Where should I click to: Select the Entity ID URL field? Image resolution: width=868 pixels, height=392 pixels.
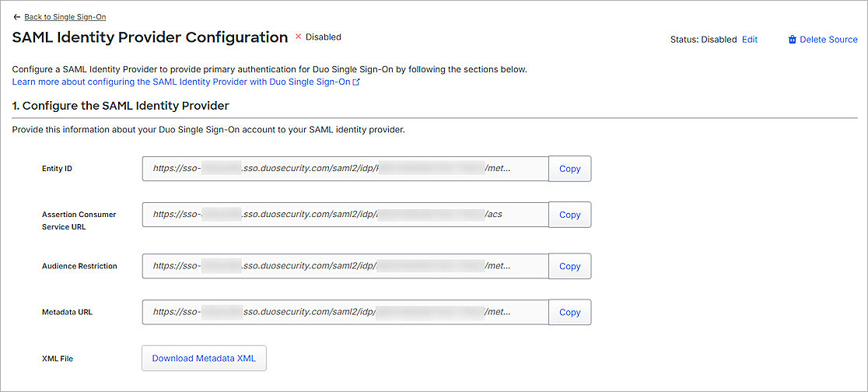coord(345,169)
